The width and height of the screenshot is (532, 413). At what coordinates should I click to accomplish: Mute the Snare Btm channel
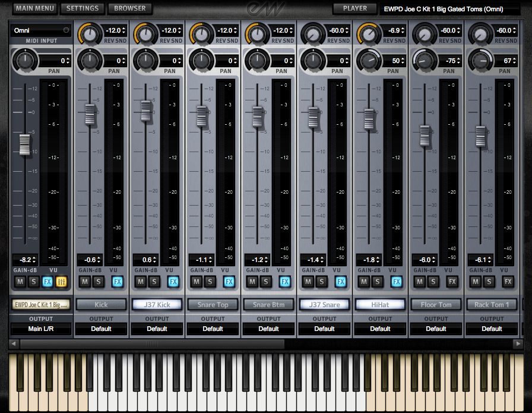(252, 282)
